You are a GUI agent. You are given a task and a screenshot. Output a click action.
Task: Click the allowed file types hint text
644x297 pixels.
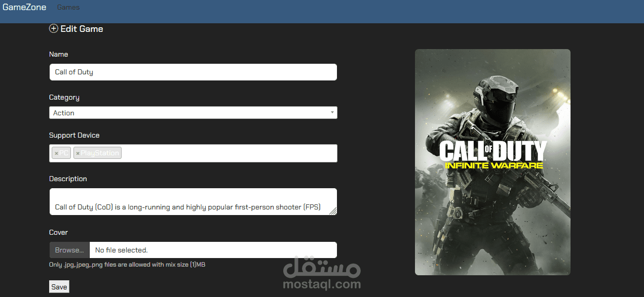click(x=127, y=265)
